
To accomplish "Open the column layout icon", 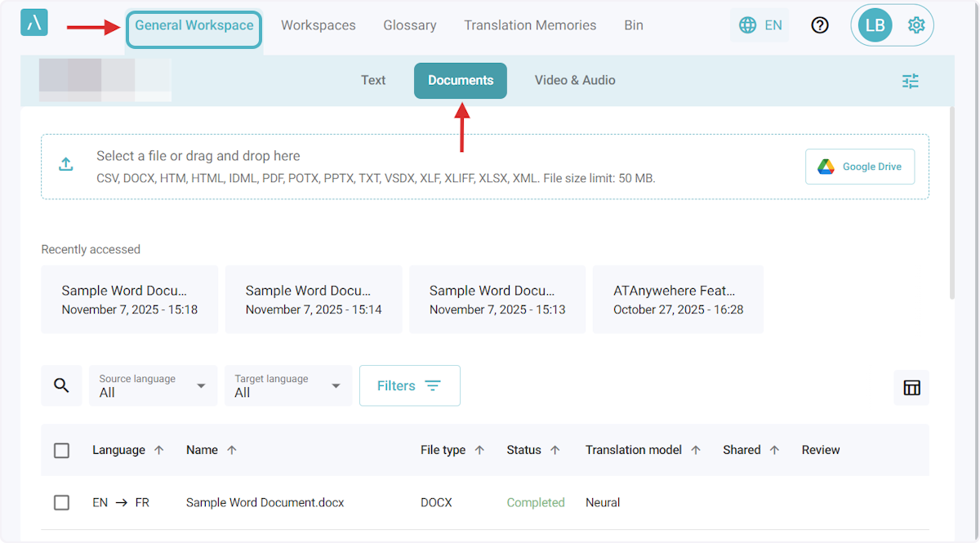I will 911,387.
